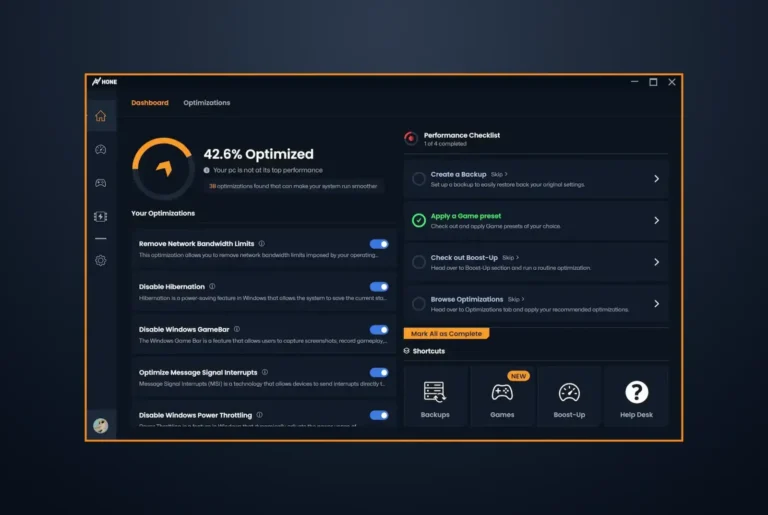Expand the Check out Boost-Up chevron
The width and height of the screenshot is (768, 515).
[656, 262]
